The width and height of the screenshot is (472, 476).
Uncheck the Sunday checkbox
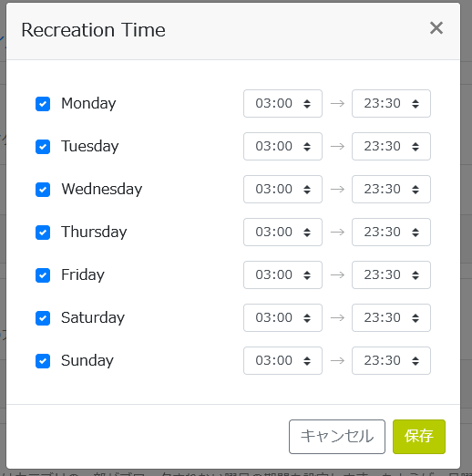pyautogui.click(x=43, y=361)
